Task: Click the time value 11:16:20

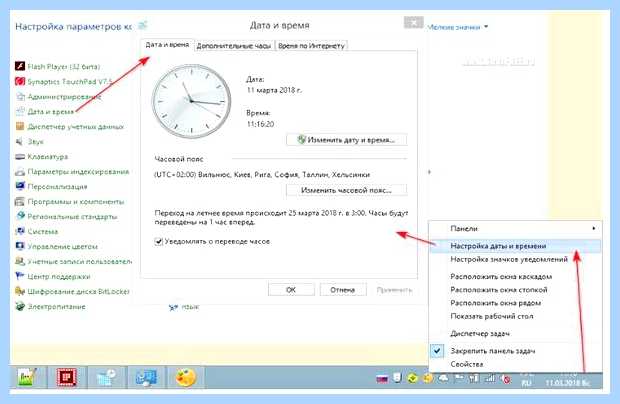Action: (260, 124)
